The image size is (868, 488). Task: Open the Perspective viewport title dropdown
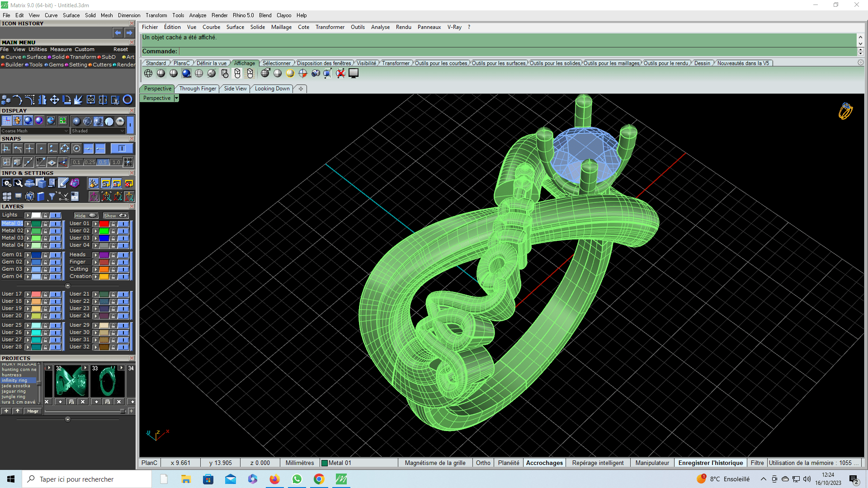tap(176, 98)
